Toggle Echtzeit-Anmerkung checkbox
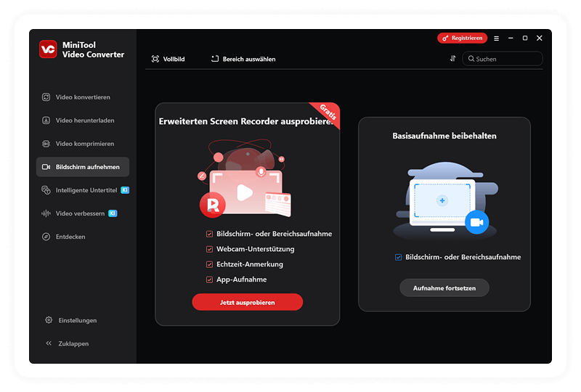 pos(209,264)
